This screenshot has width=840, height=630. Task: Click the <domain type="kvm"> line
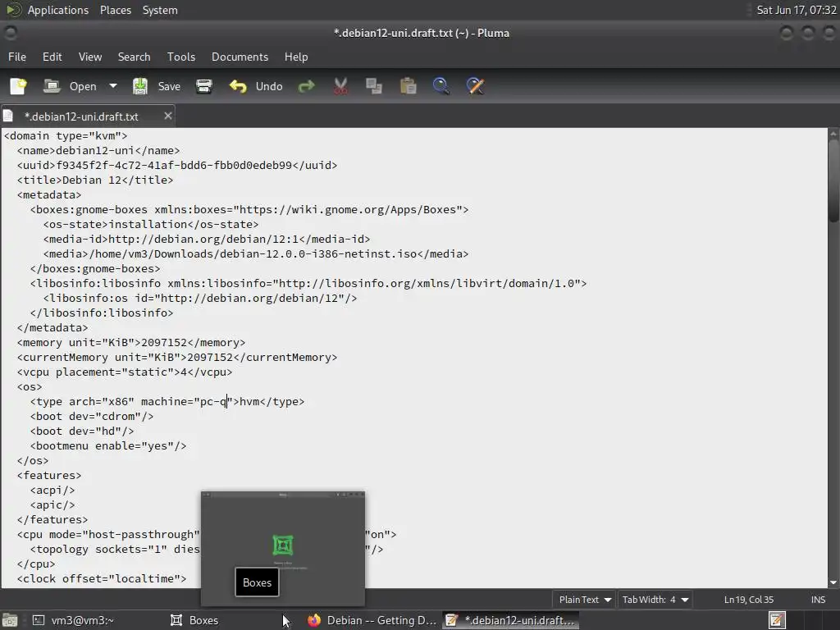pos(66,135)
